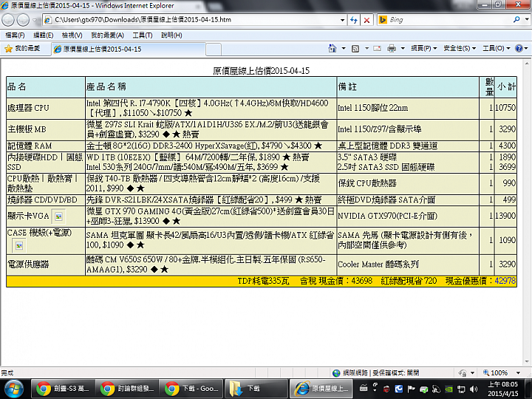Open the 編輯(E) menu
The image size is (532, 399).
(43, 35)
